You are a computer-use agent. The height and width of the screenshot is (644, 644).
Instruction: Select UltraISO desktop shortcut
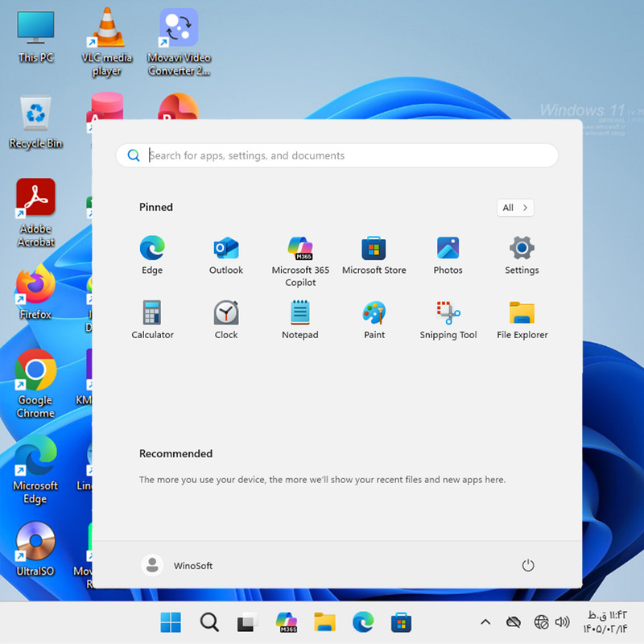(x=35, y=549)
